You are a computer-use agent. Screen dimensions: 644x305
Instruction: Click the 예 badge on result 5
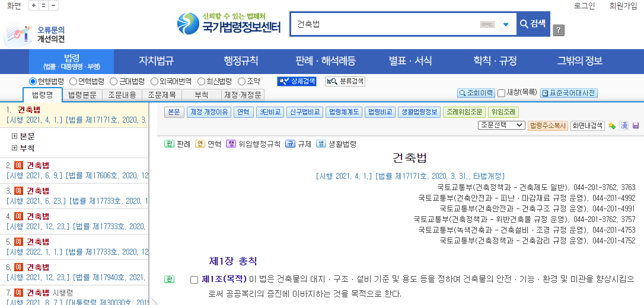[18, 242]
